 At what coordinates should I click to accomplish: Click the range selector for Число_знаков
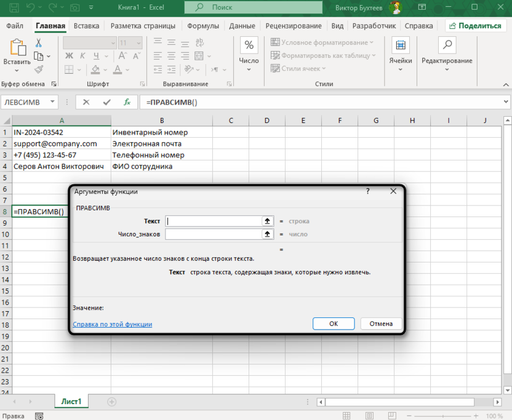coord(268,234)
